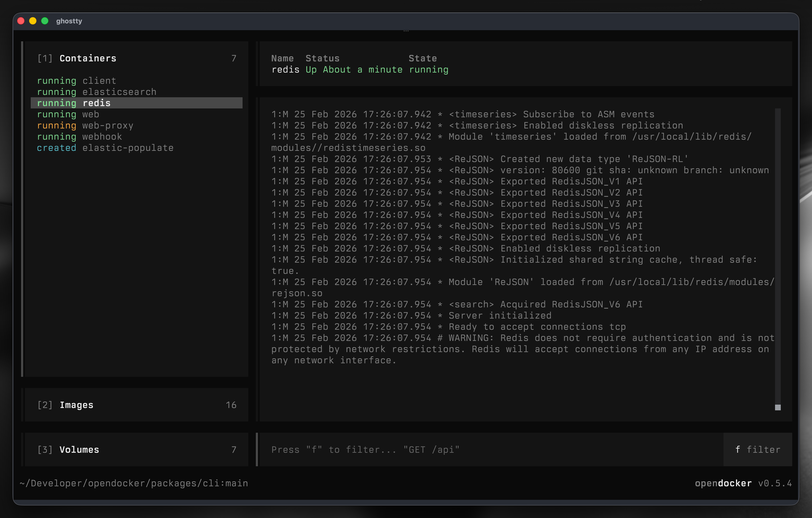Click the 'Ready to accept connections tcp' log line
This screenshot has height=518, width=812.
click(448, 327)
